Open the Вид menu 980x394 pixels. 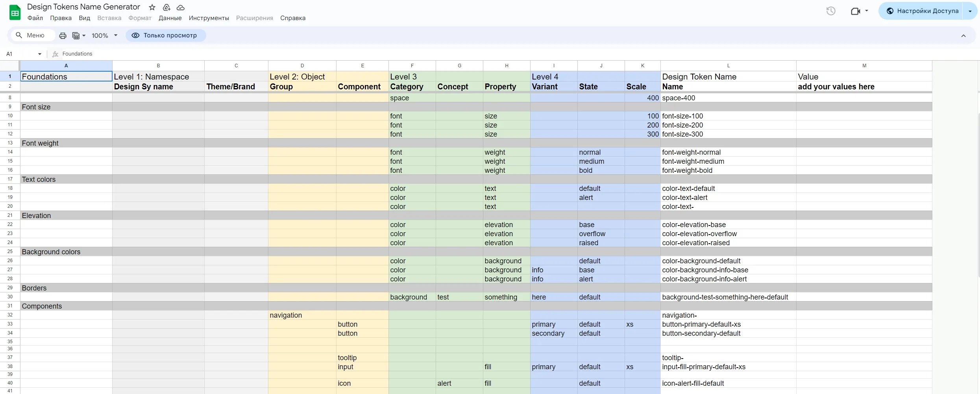84,18
